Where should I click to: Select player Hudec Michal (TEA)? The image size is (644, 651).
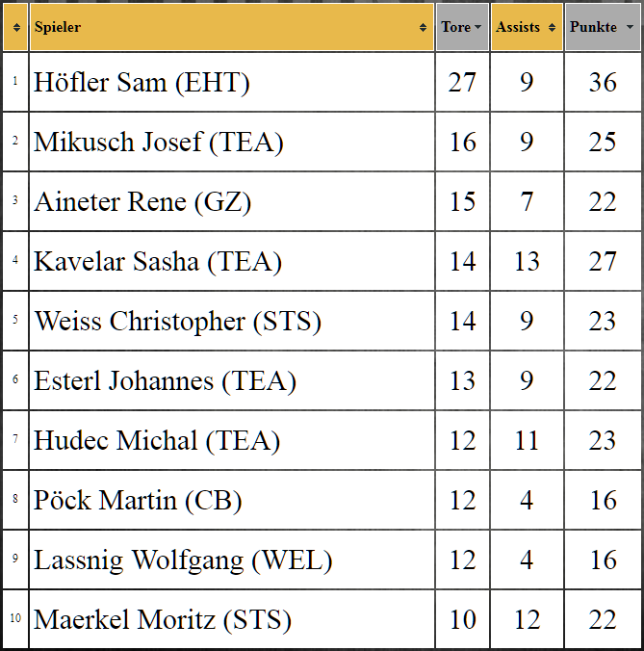pyautogui.click(x=157, y=440)
